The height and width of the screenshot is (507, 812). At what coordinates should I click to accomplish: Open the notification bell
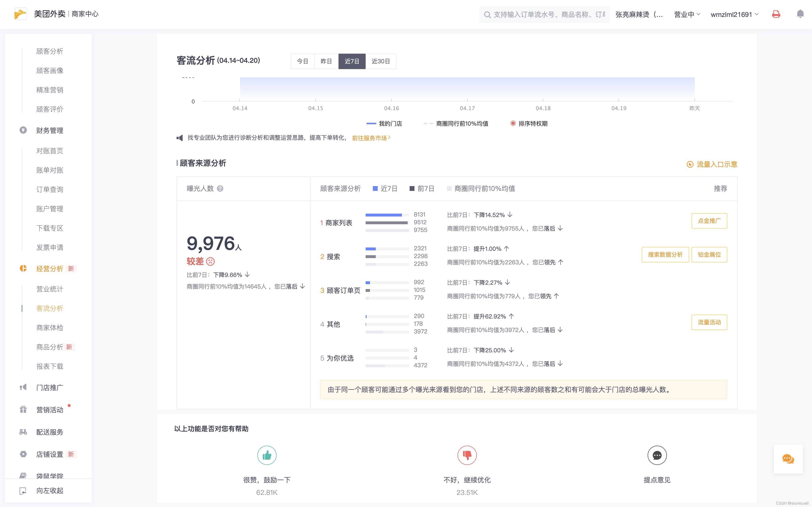(x=800, y=14)
